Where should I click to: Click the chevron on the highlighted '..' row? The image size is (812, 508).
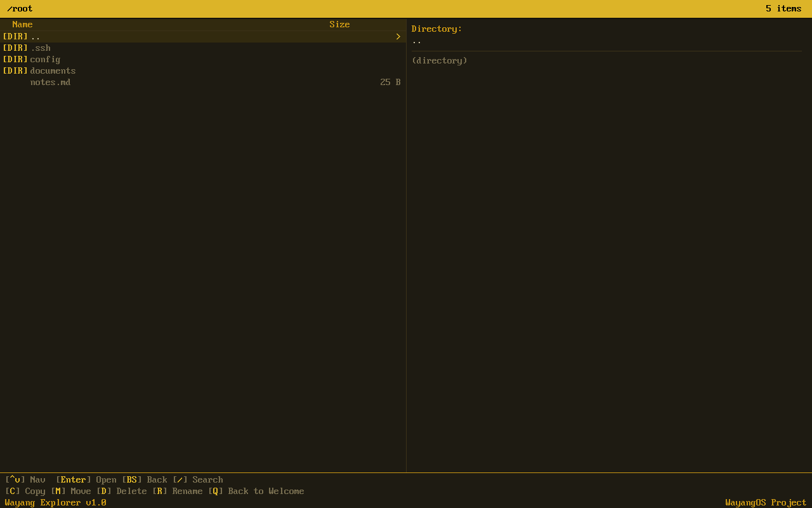pyautogui.click(x=398, y=36)
